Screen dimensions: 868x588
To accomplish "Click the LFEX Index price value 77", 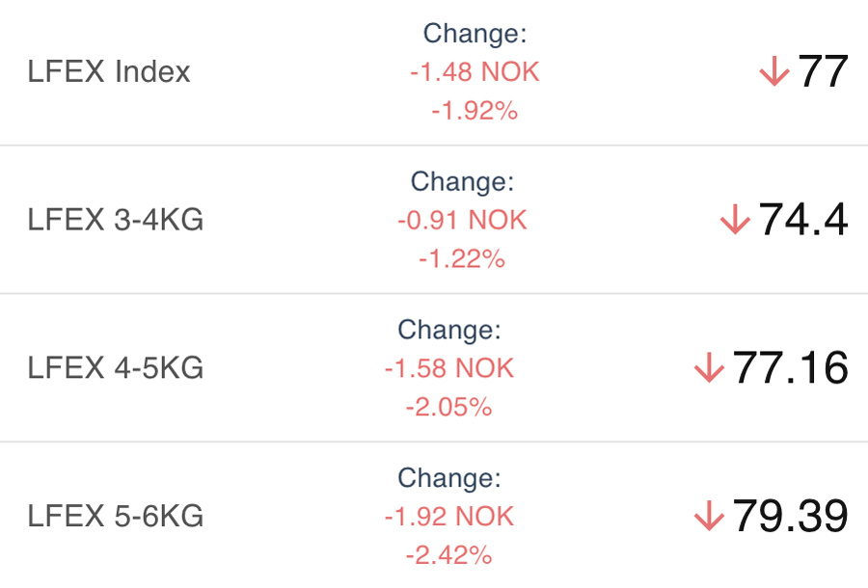I will (823, 72).
